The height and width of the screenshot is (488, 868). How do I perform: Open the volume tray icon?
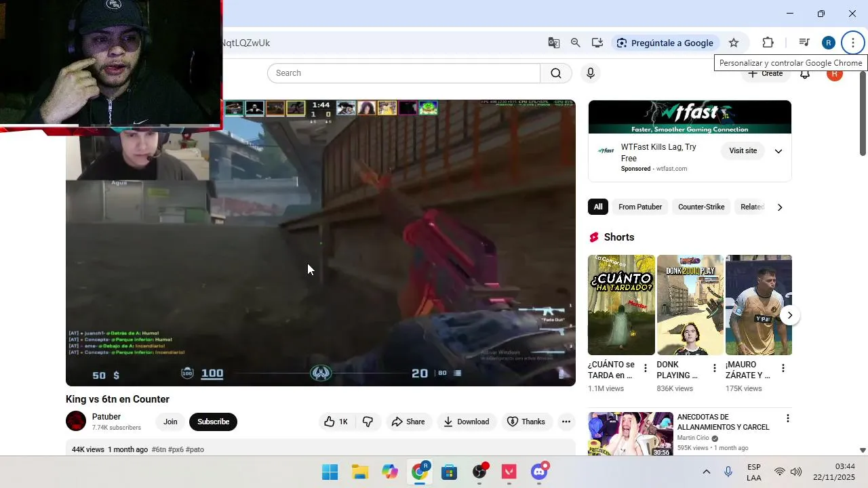(796, 472)
